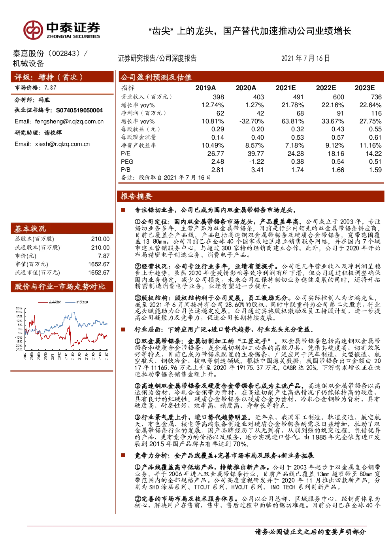Click the 指标 table header cell
The image size is (392, 555).
tap(128, 88)
